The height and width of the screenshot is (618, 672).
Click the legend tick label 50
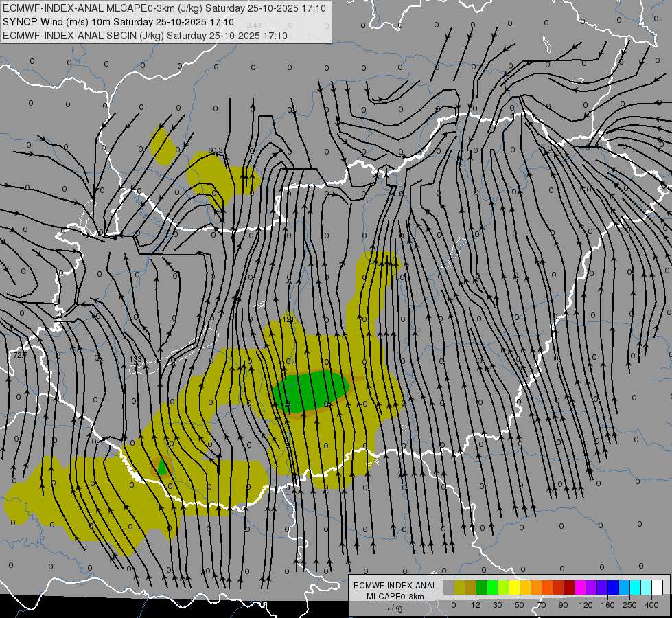coord(519,605)
